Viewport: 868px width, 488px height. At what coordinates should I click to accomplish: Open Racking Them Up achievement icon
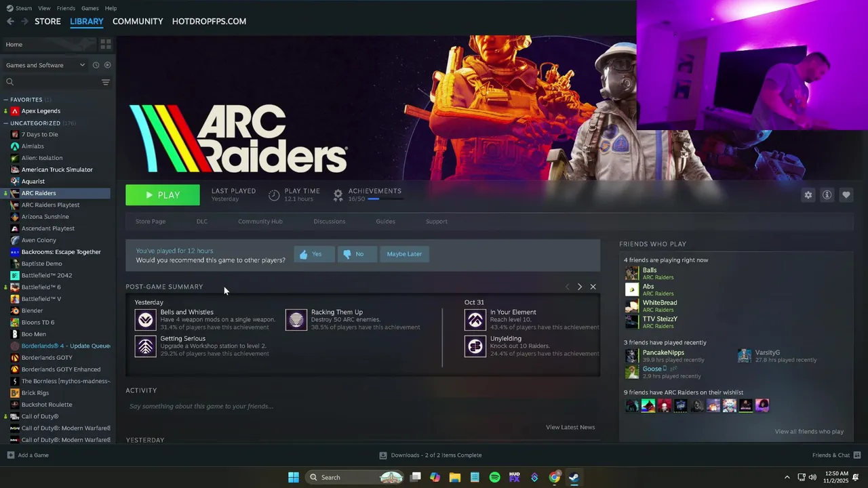[296, 320]
